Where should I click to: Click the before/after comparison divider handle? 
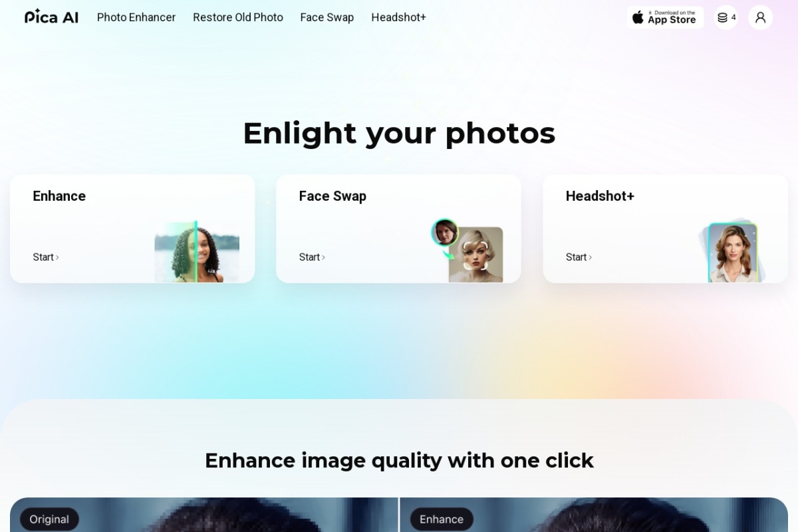399,515
